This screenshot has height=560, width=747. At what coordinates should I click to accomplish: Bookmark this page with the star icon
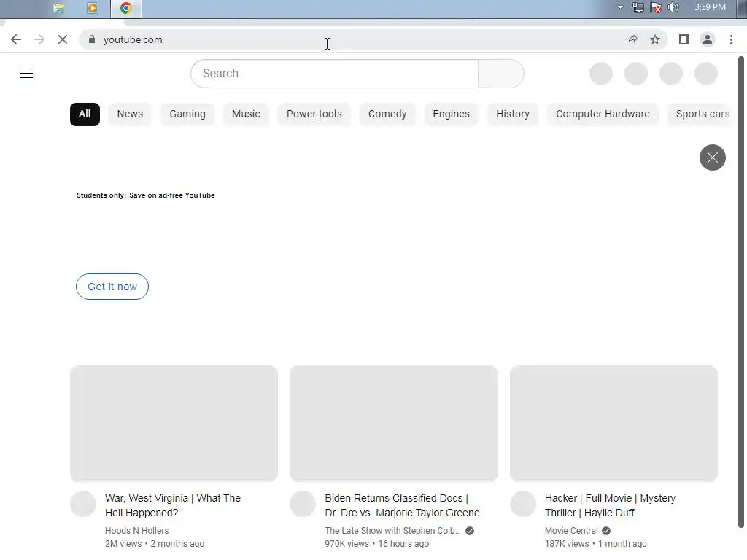pyautogui.click(x=655, y=39)
